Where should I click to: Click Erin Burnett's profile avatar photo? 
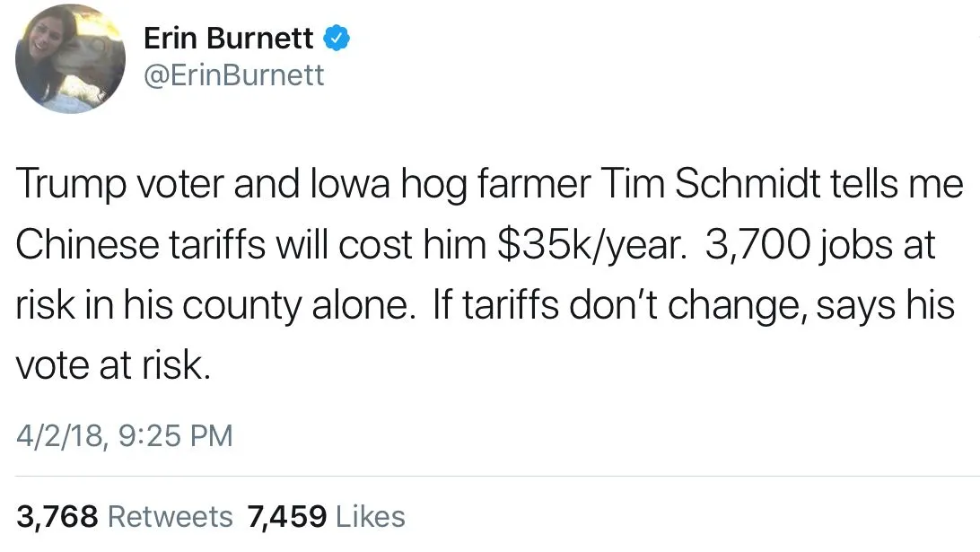coord(70,59)
